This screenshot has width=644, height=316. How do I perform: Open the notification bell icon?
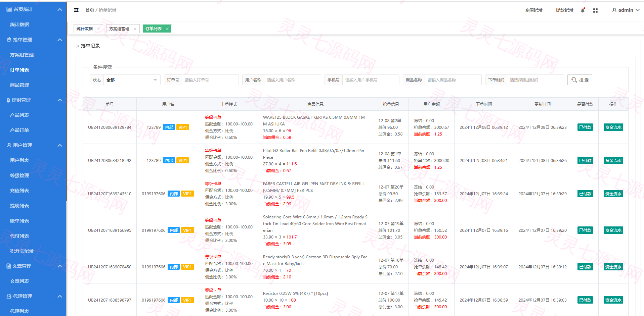(583, 10)
